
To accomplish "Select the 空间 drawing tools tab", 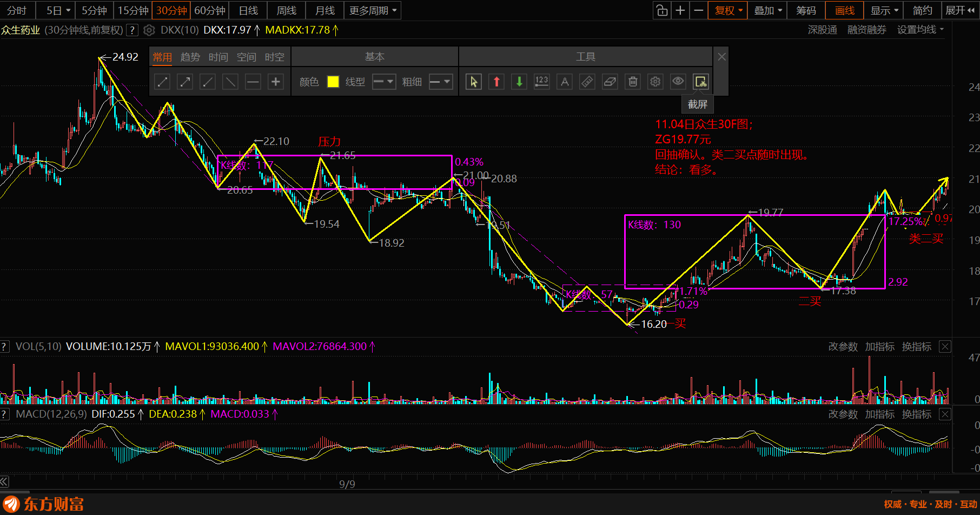I will coord(247,57).
